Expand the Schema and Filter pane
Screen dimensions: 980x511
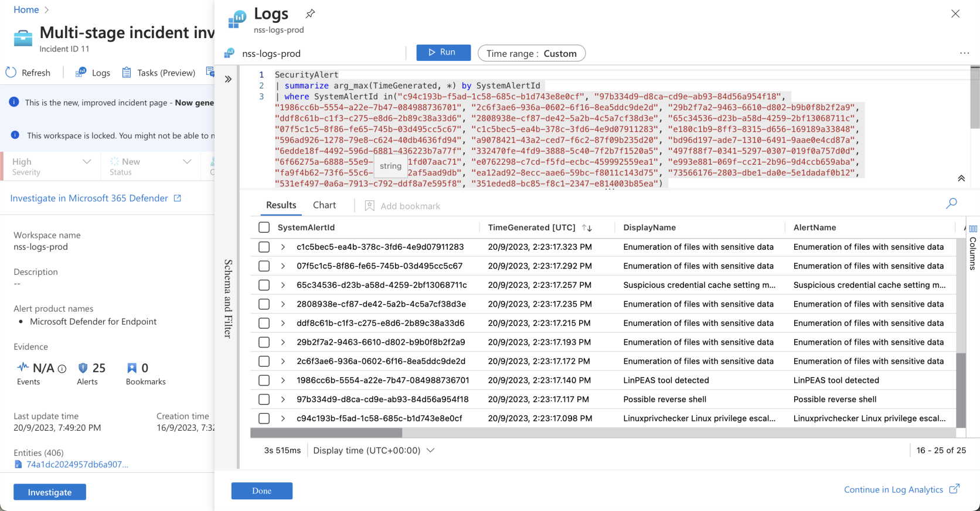pos(228,79)
